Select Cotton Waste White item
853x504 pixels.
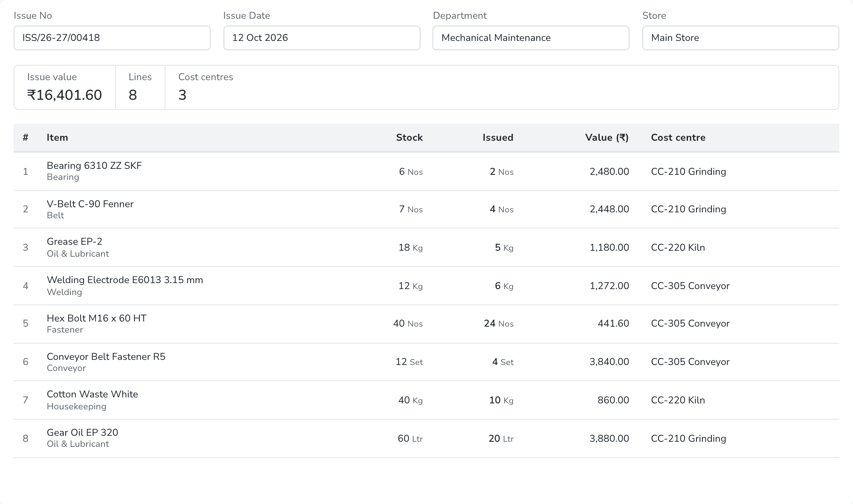[x=92, y=394]
